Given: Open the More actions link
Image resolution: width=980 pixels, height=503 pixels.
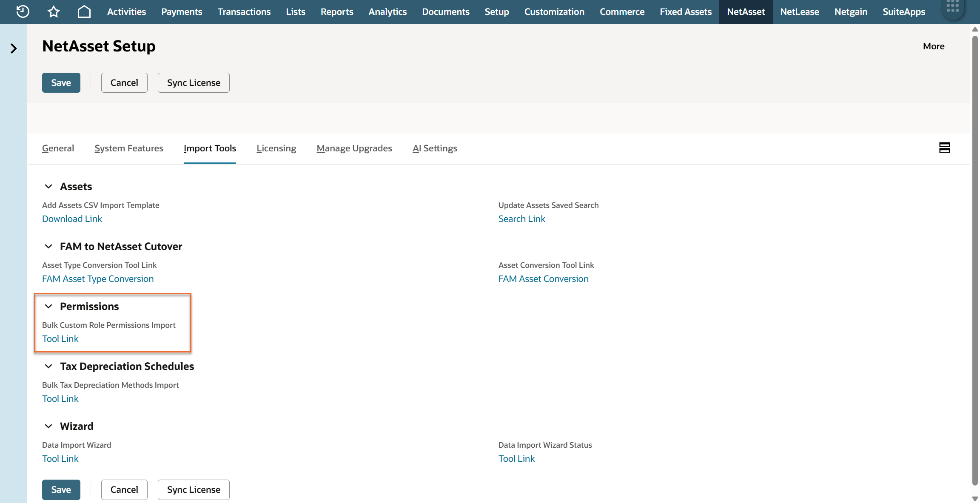Looking at the screenshot, I should point(934,46).
